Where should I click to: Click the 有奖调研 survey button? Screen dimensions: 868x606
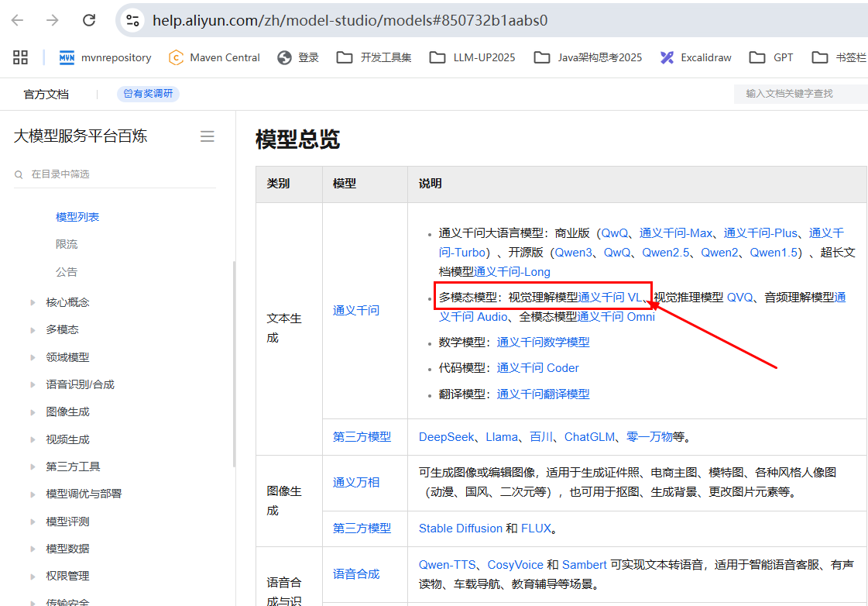149,94
